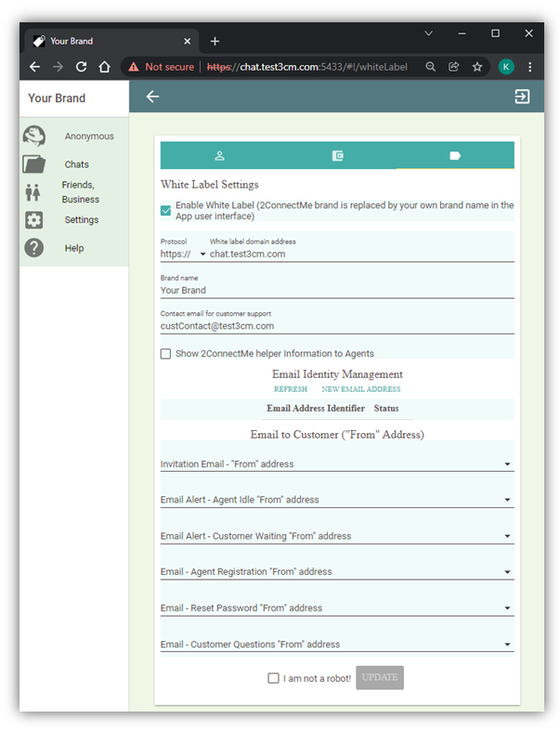Open the tab search chevron in title bar
560x732 pixels.
[428, 33]
